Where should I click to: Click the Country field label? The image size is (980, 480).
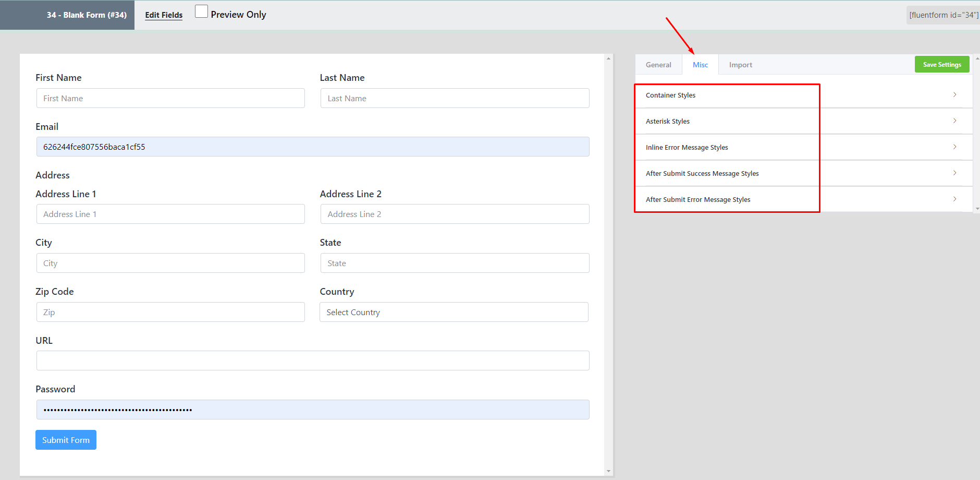[x=337, y=292]
